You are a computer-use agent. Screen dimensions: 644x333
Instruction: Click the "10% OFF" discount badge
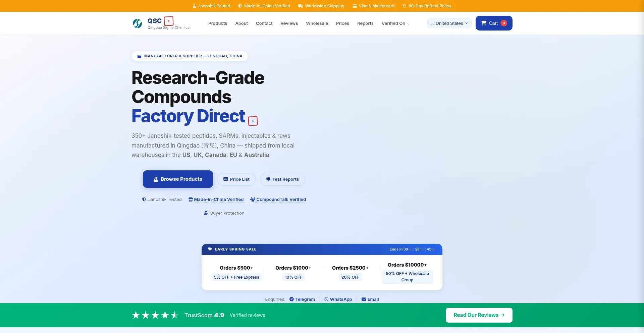[x=293, y=277]
